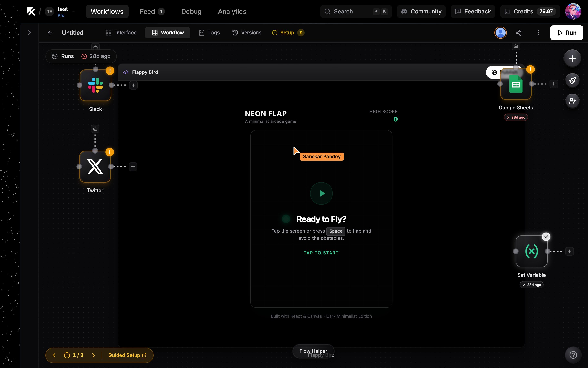Start the Neon Flap game with play button
Image resolution: width=588 pixels, height=368 pixels.
[x=321, y=193]
